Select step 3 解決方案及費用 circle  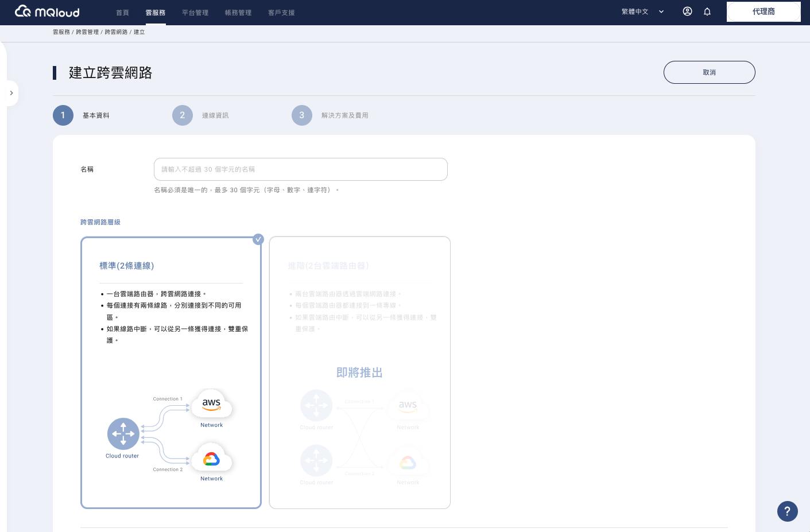point(302,115)
